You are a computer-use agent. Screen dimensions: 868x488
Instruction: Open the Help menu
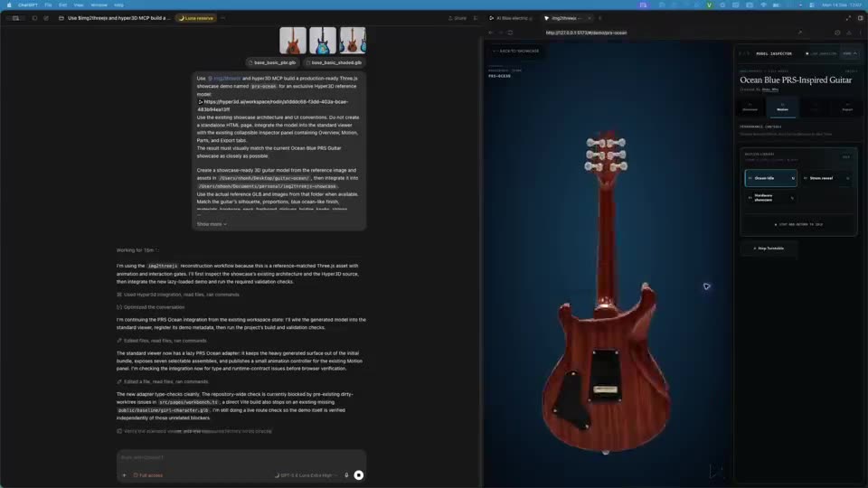click(118, 5)
